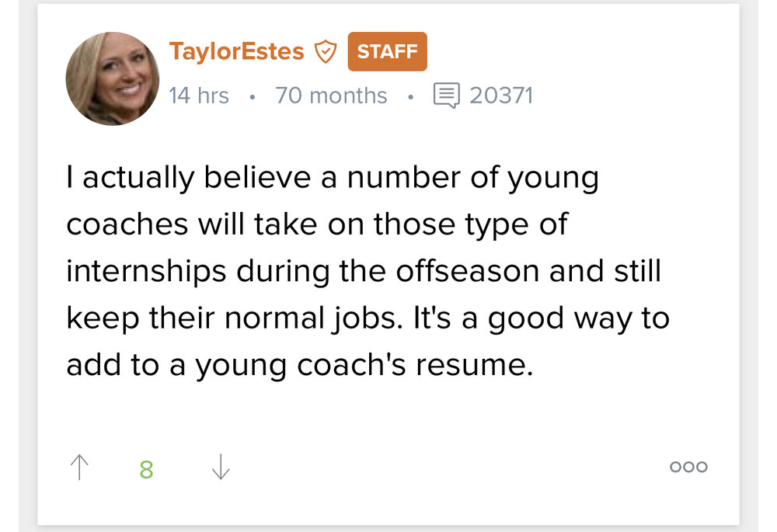This screenshot has width=777, height=532.
Task: Open the three-circle more options menu
Action: (688, 468)
